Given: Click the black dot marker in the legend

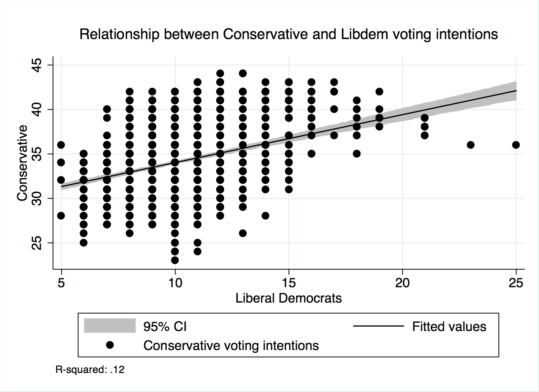Looking at the screenshot, I should click(110, 345).
